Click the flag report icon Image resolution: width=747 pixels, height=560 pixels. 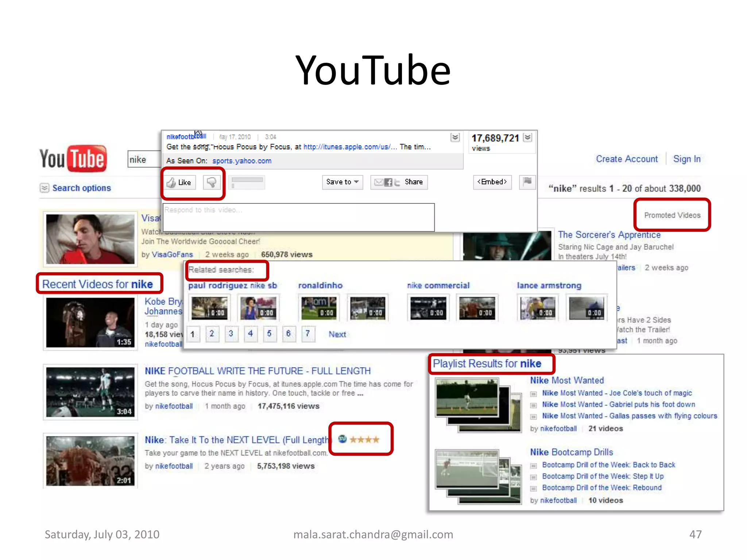coord(527,182)
